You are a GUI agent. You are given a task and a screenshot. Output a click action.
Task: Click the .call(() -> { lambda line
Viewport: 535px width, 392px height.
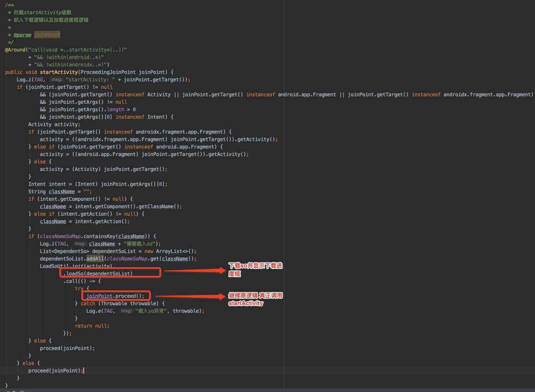tap(82, 281)
